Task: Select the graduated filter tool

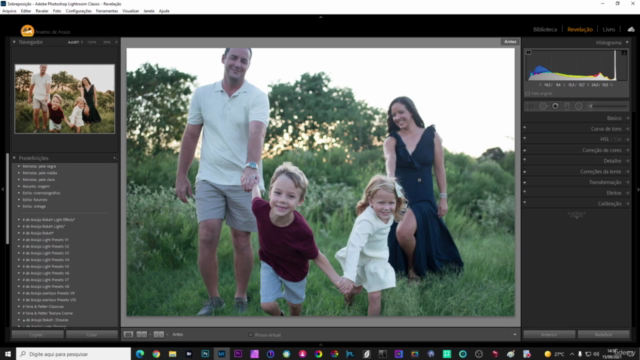Action: point(567,106)
